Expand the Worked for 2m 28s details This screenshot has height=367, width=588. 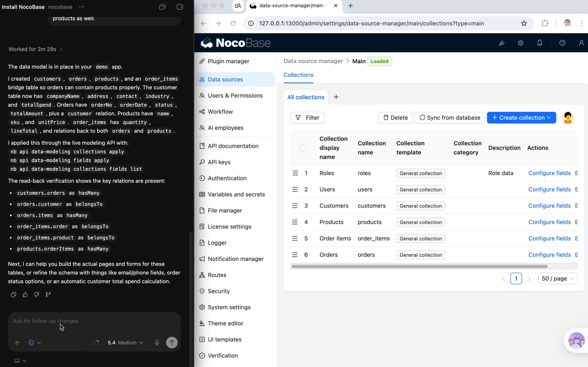click(x=35, y=49)
